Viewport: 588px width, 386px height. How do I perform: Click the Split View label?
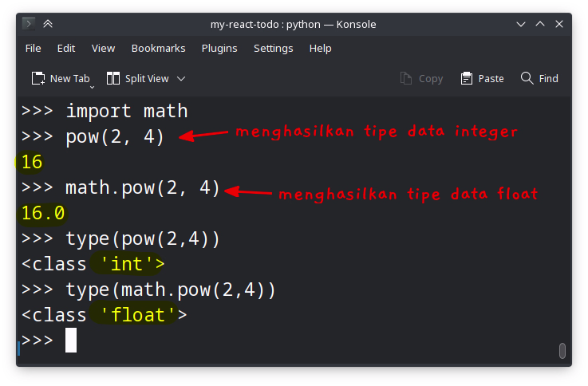[147, 79]
